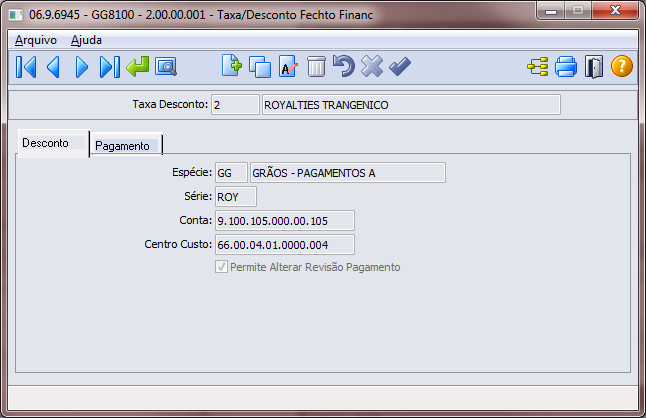The width and height of the screenshot is (646, 418).
Task: Confirm with the checkmark icon
Action: pyautogui.click(x=400, y=67)
